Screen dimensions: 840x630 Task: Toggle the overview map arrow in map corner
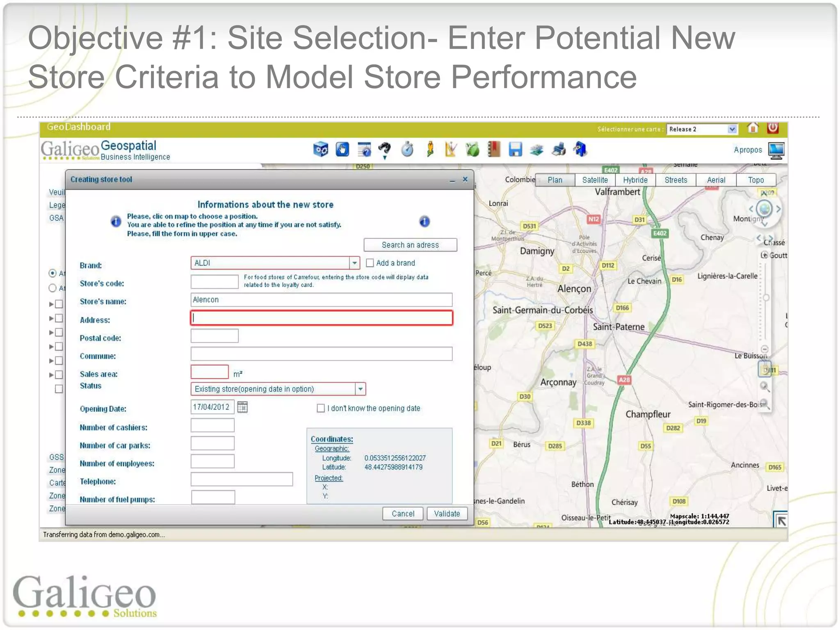(x=781, y=520)
